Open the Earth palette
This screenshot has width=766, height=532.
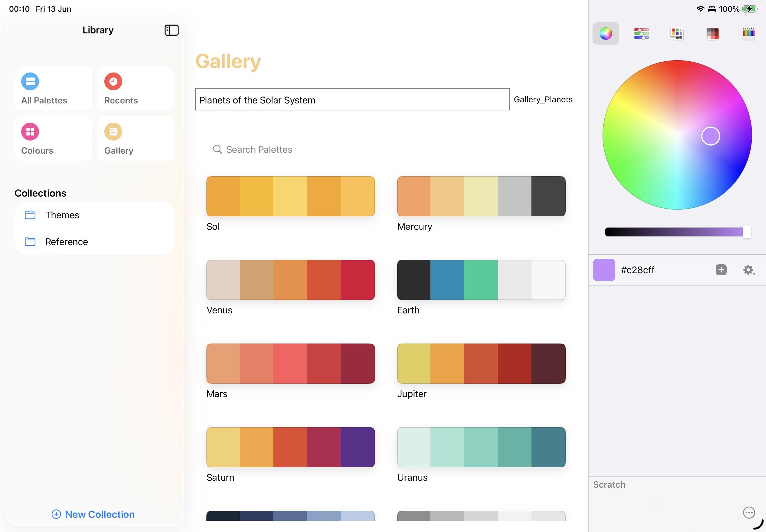pyautogui.click(x=481, y=280)
